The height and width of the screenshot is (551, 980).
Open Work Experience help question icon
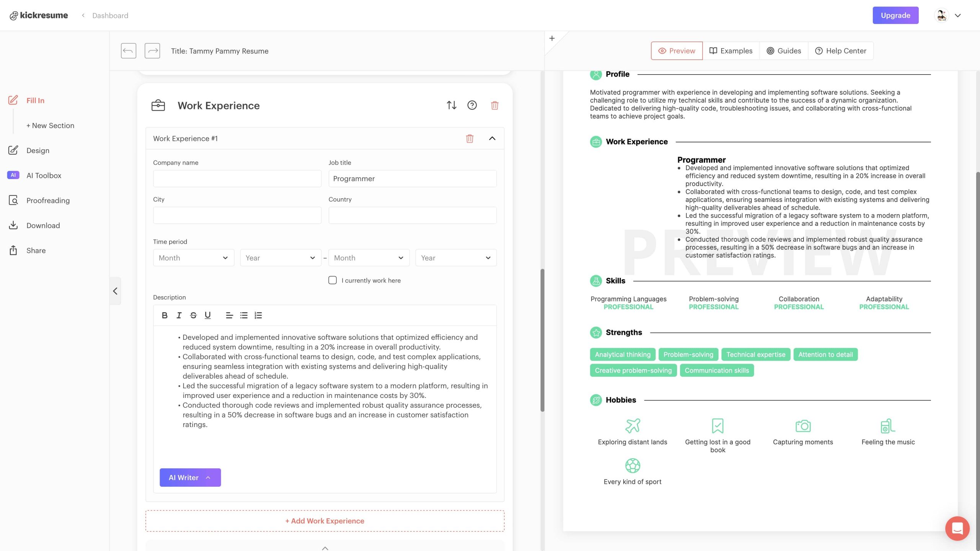click(x=472, y=105)
